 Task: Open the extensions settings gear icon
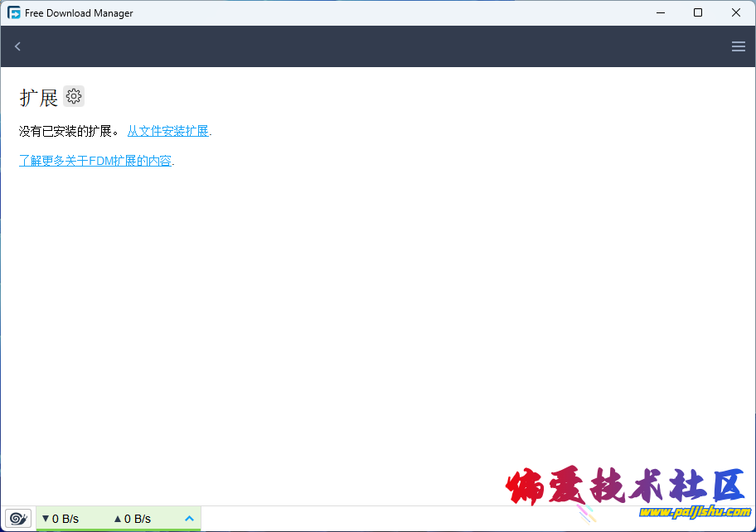pos(74,95)
